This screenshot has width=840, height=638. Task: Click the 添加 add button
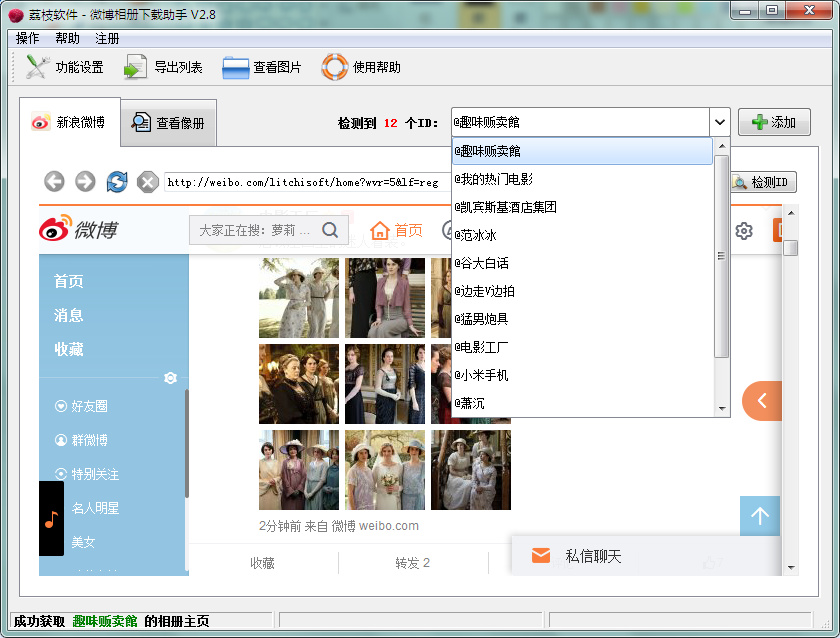(774, 122)
